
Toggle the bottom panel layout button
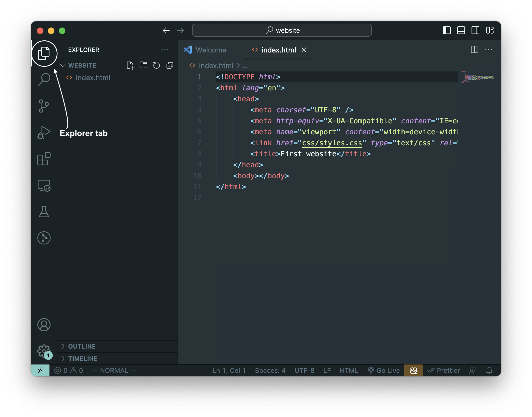click(x=461, y=30)
